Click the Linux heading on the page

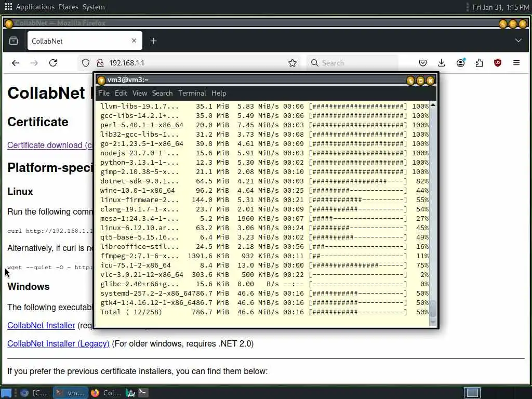coord(20,192)
